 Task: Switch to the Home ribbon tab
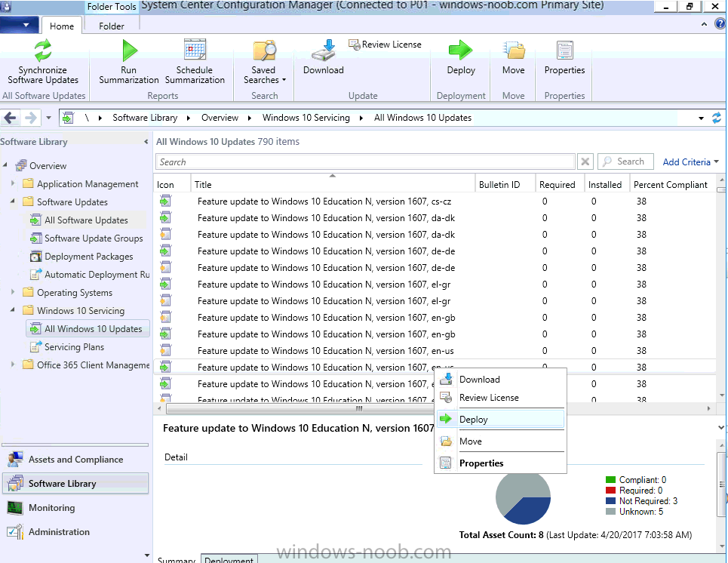[62, 26]
